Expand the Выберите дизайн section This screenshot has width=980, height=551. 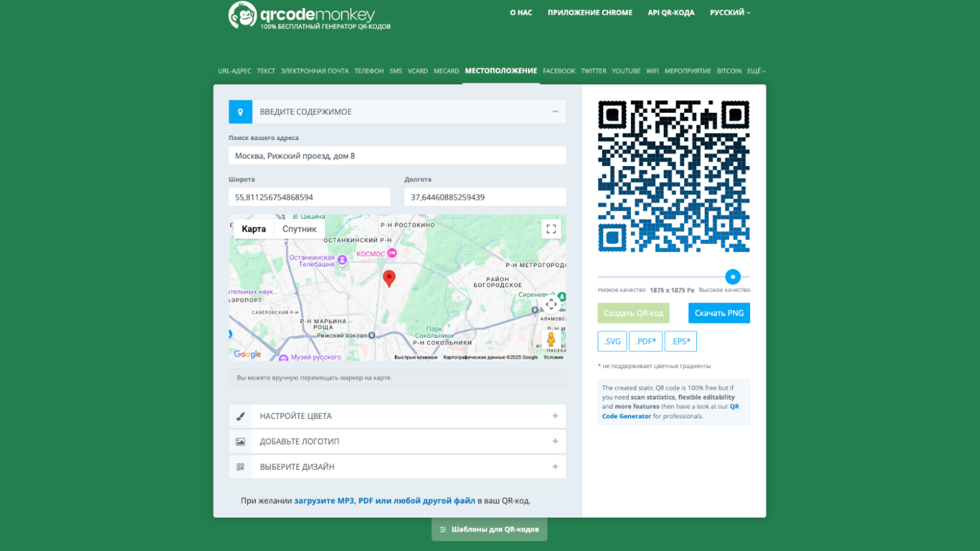click(555, 467)
